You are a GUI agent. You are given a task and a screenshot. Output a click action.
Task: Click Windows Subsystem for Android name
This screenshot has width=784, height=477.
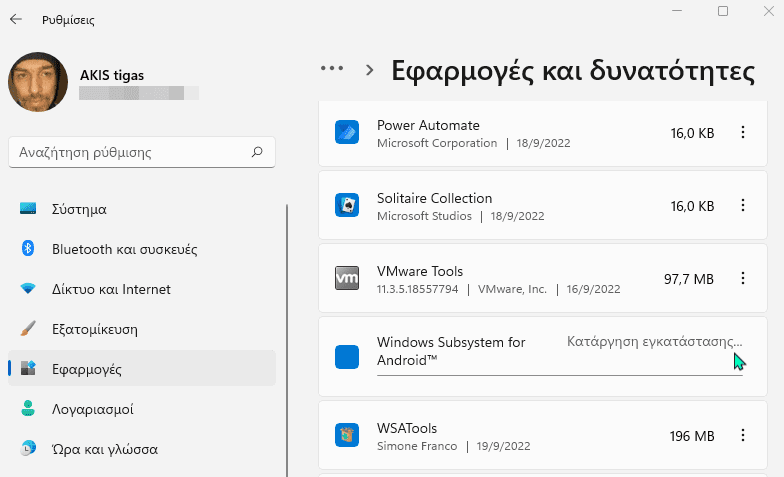click(x=451, y=351)
